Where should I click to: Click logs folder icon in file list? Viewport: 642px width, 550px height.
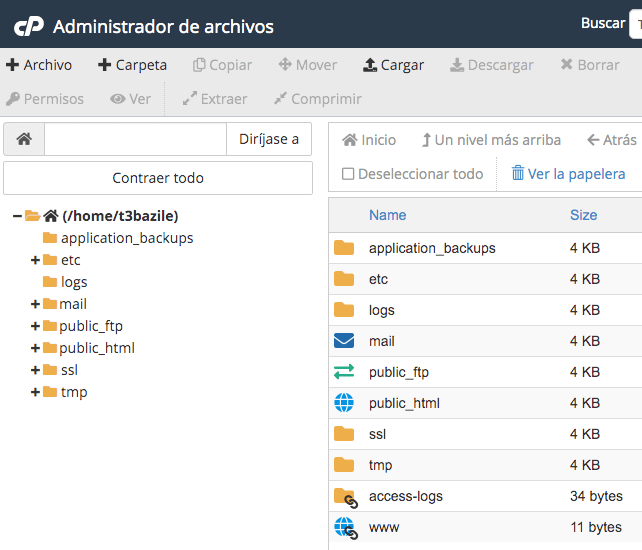click(x=344, y=310)
